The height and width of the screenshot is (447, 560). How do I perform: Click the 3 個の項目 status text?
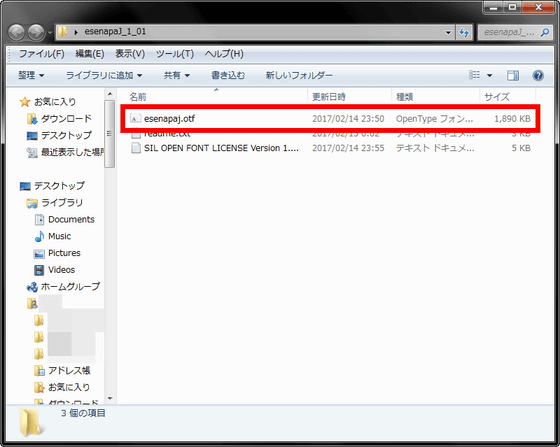83,413
